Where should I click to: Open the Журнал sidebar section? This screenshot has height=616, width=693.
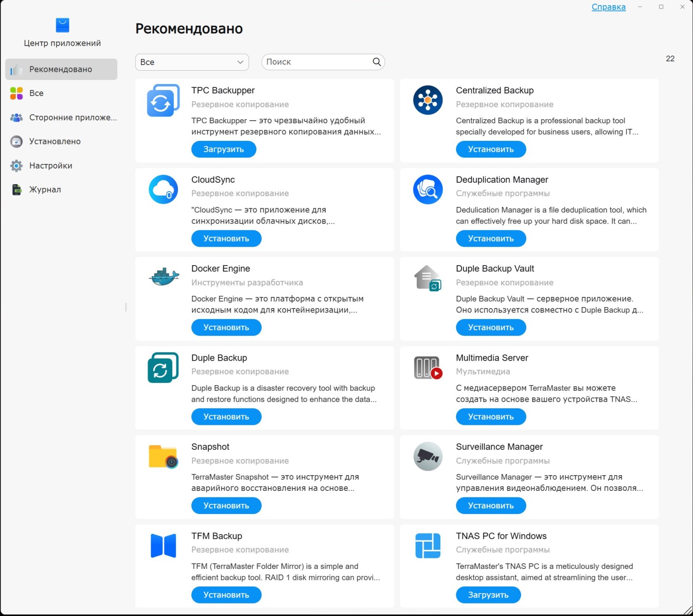61,189
